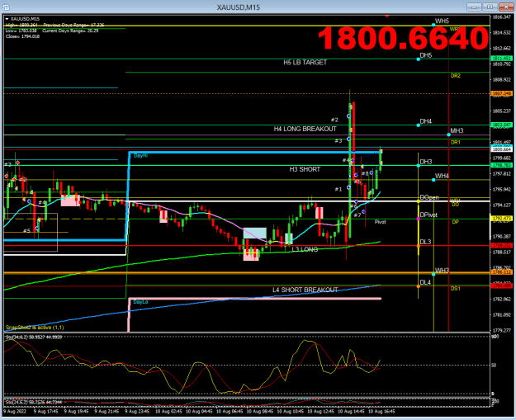Select the WH4 weekly level label

442,176
